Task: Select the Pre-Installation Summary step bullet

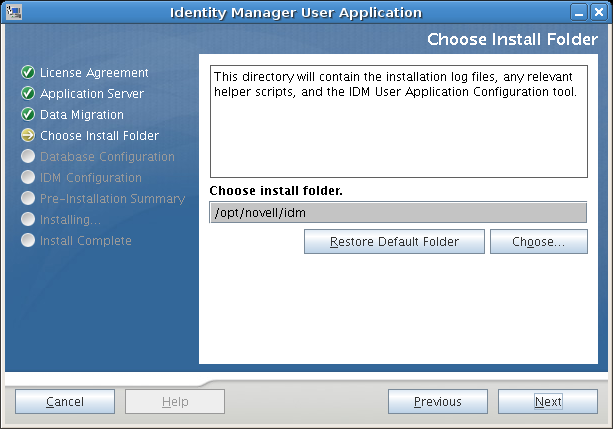Action: pos(28,199)
